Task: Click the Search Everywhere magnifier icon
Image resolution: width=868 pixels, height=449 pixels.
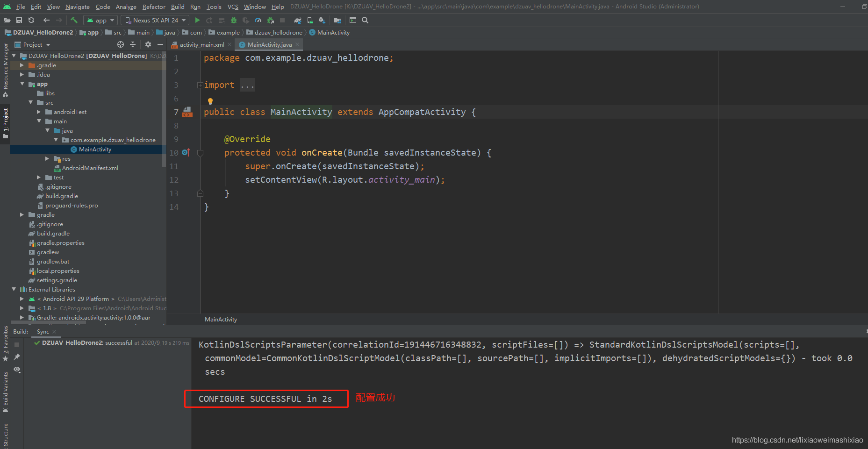Action: coord(365,20)
